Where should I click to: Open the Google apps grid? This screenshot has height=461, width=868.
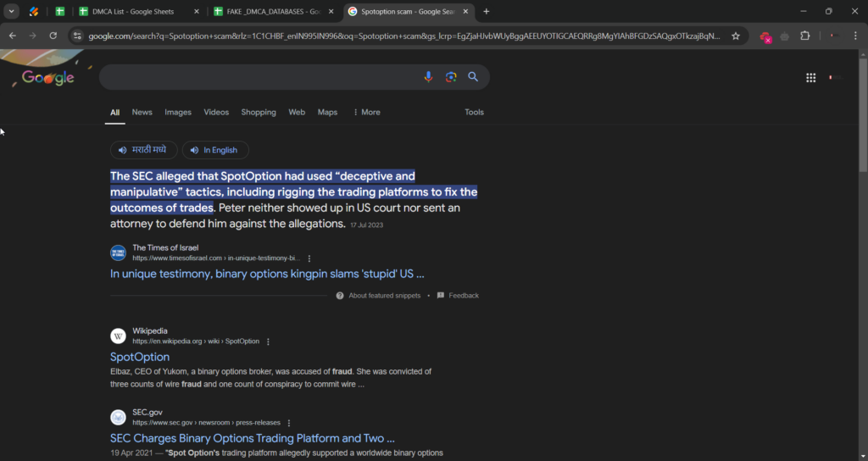click(x=811, y=78)
